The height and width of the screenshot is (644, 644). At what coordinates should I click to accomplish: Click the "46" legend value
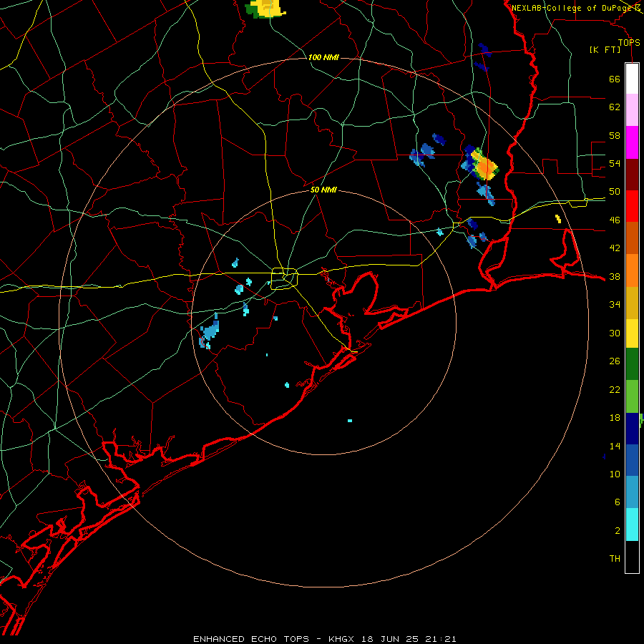point(615,220)
